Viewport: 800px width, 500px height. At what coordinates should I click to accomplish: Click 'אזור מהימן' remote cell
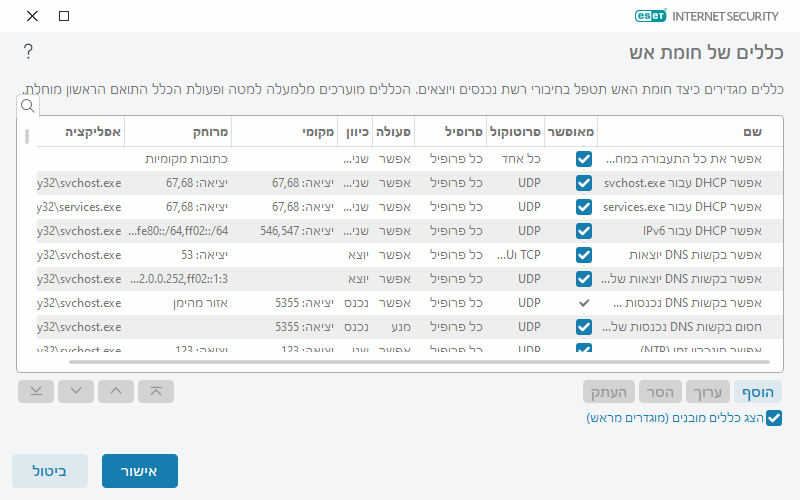click(201, 303)
